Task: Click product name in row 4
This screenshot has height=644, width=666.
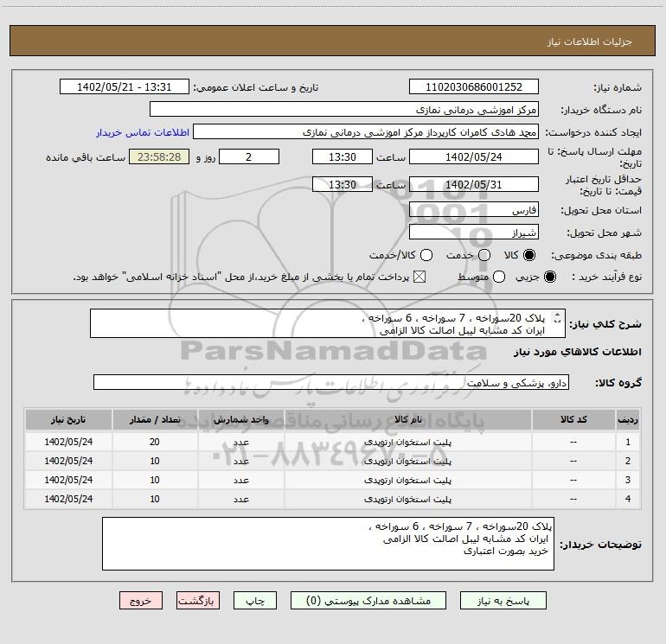Action: [407, 500]
